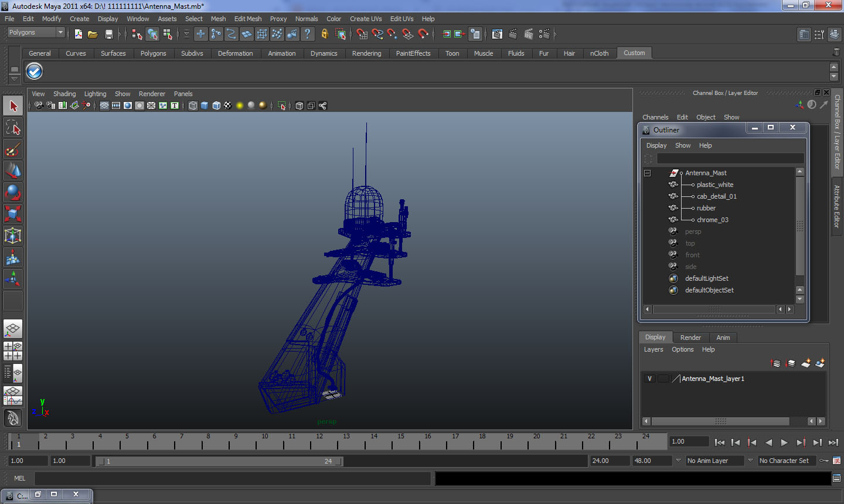Create a new scene from toolbar
The image size is (844, 504).
click(x=79, y=34)
